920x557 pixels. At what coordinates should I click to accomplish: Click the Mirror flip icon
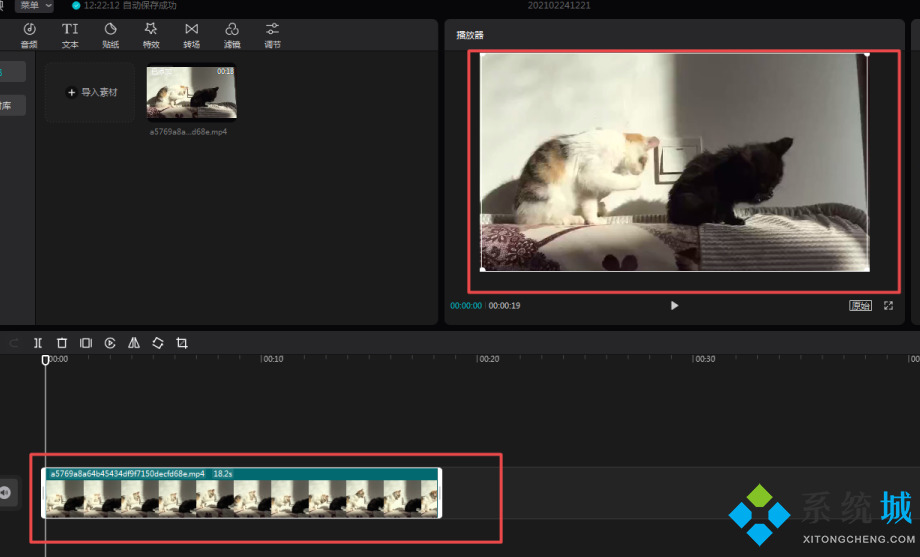pos(134,343)
